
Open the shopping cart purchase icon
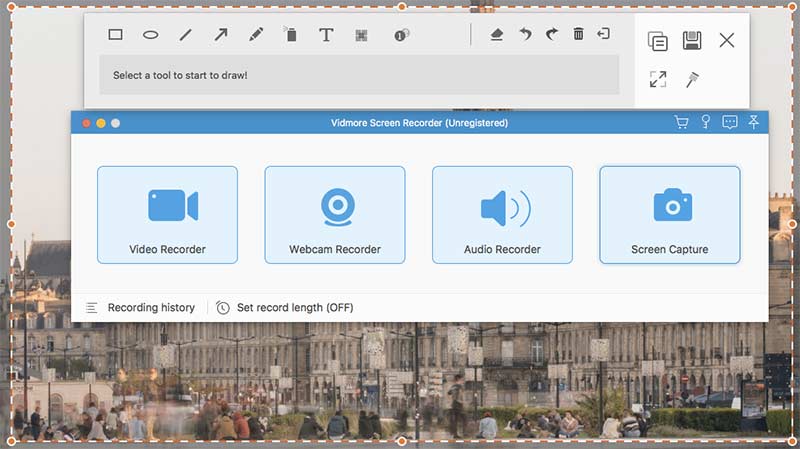tap(681, 123)
